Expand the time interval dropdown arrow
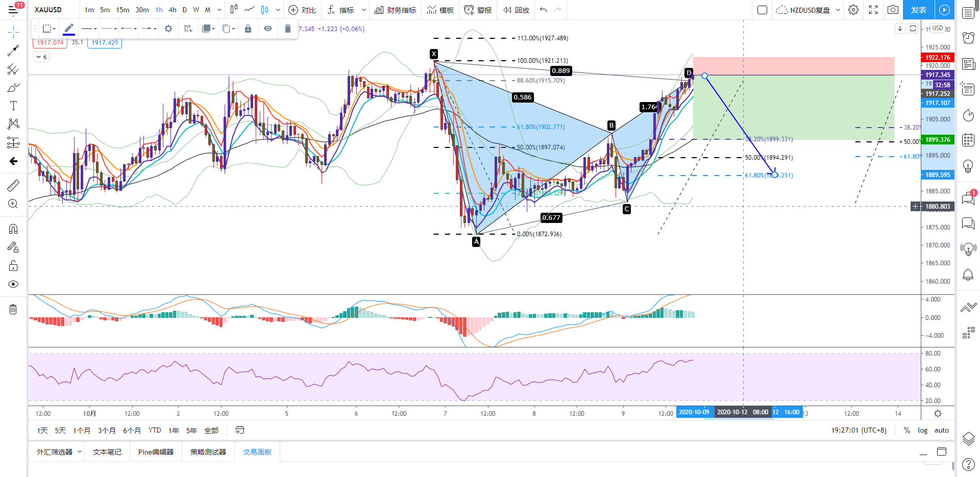This screenshot has width=980, height=477. click(x=219, y=10)
